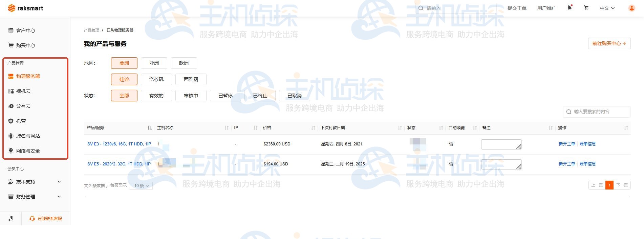Expand the 技术支持 menu chevron
The height and width of the screenshot is (239, 644).
tap(59, 182)
